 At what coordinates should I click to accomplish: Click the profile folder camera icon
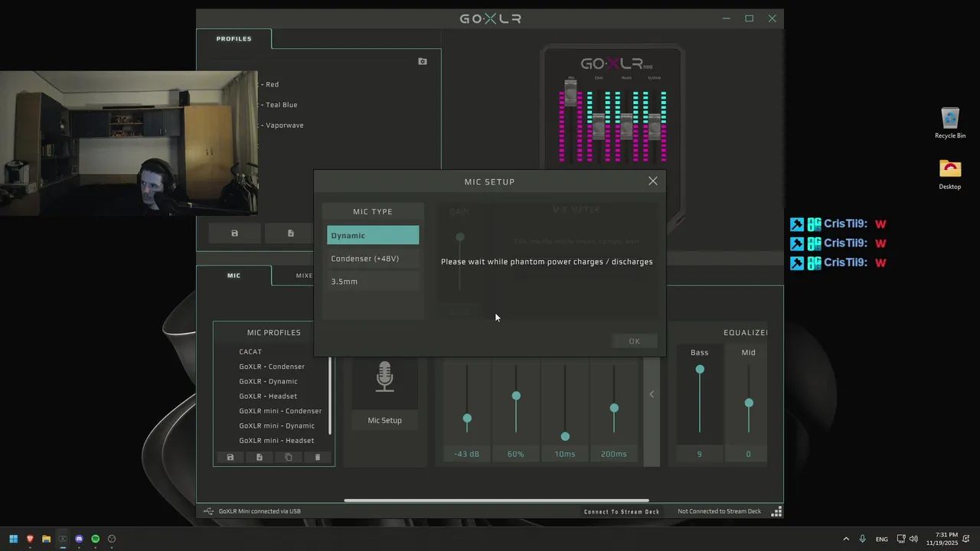tap(423, 61)
